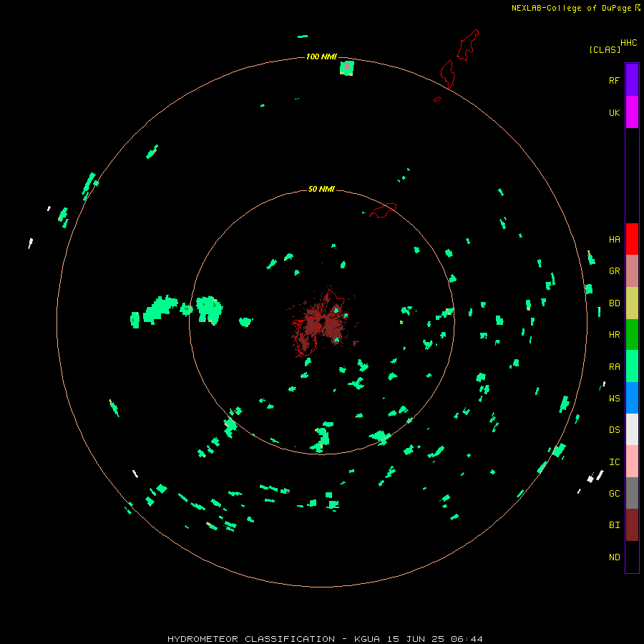
Task: Click the magenta UK legend swatch
Action: (632, 112)
